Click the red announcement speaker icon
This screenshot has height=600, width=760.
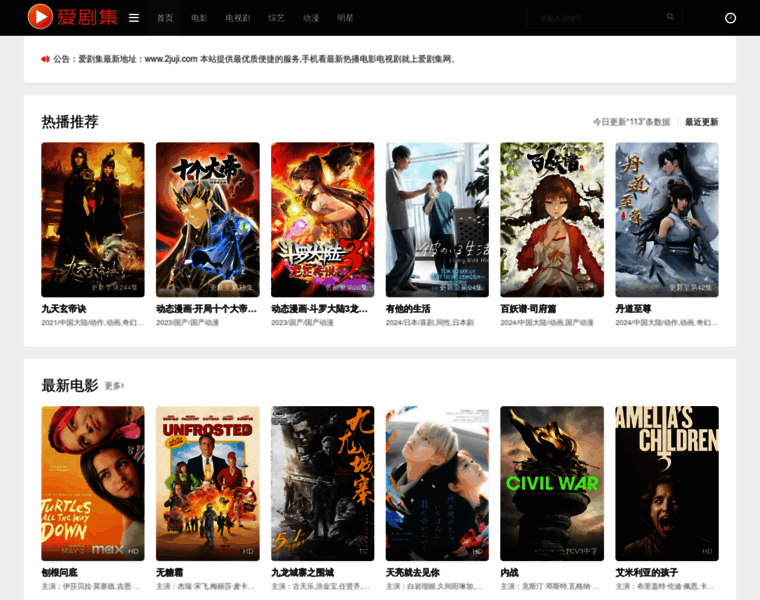[x=45, y=59]
